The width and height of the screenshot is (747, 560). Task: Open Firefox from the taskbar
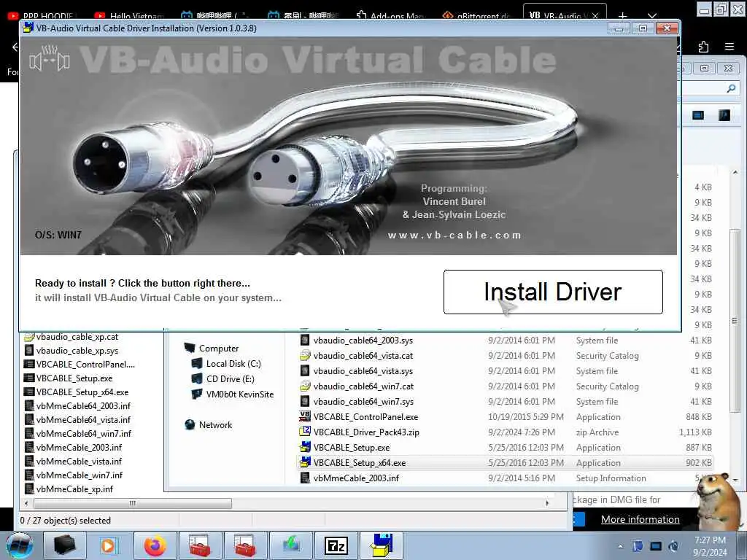coord(155,545)
